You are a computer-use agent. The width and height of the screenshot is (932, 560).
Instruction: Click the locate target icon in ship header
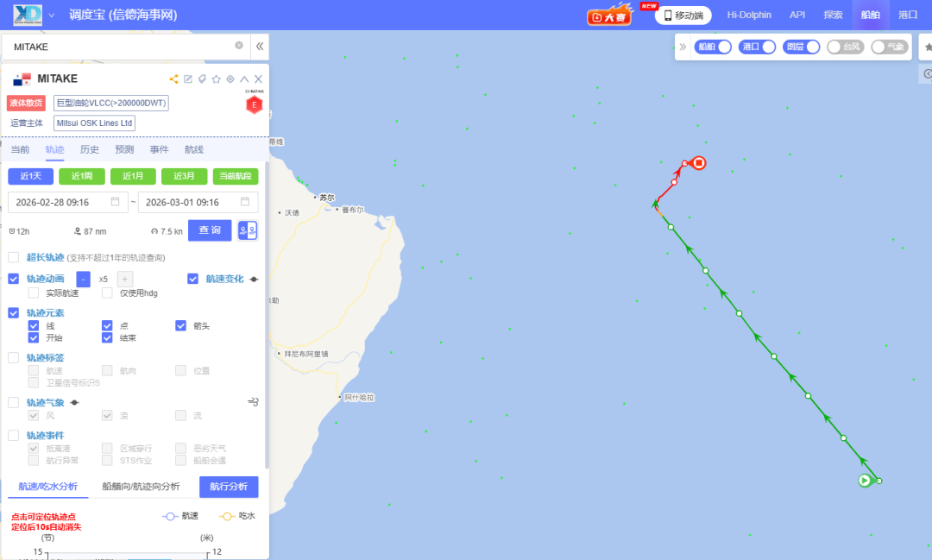230,79
